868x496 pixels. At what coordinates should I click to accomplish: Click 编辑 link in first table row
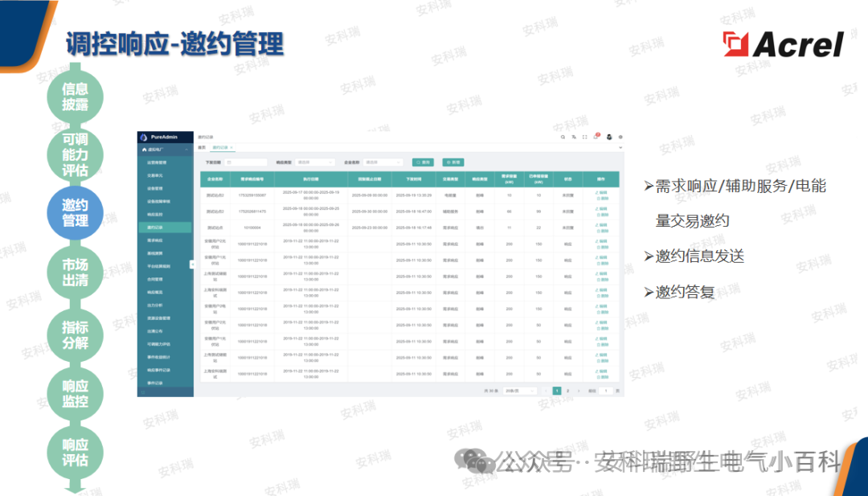(602, 192)
